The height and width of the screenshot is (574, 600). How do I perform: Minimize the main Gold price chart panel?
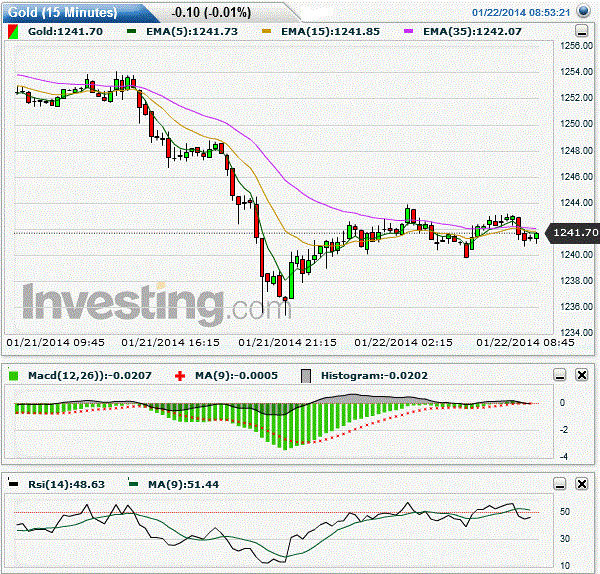coord(582,31)
